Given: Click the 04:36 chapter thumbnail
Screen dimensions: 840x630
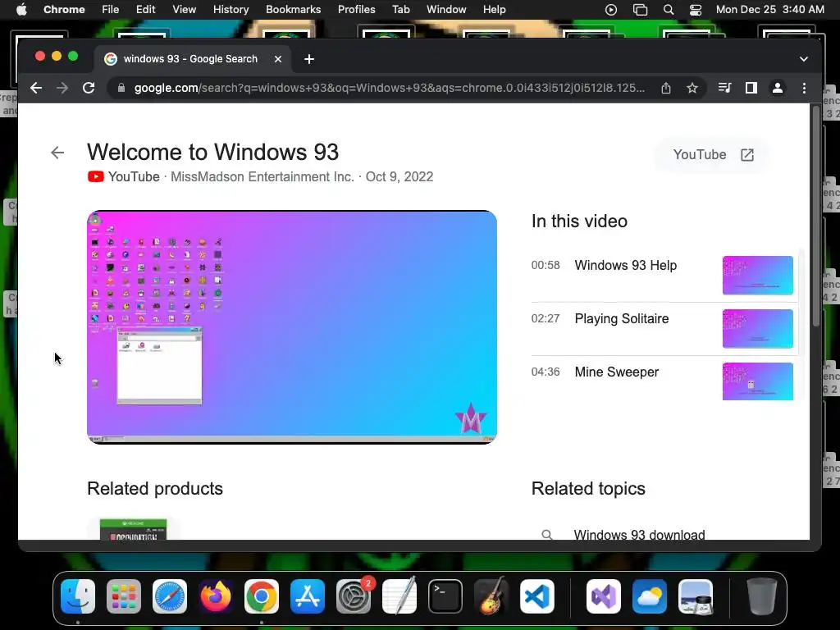Looking at the screenshot, I should 757,381.
